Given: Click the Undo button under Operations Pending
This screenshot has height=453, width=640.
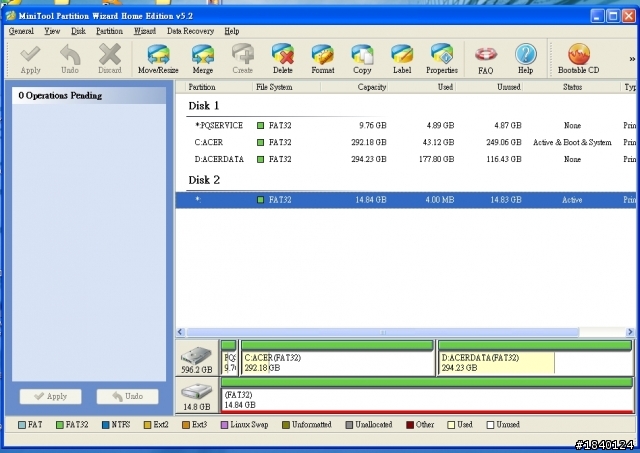Looking at the screenshot, I should [x=127, y=396].
